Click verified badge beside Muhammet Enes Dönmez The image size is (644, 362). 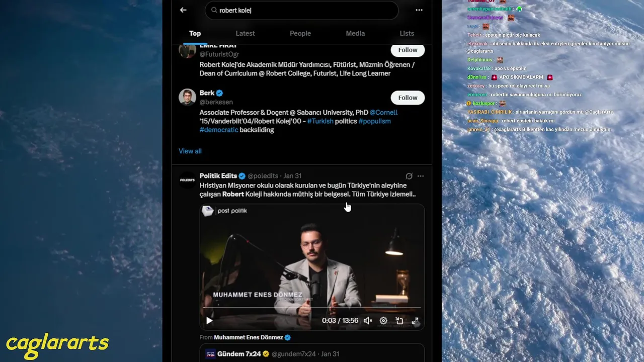[288, 337]
